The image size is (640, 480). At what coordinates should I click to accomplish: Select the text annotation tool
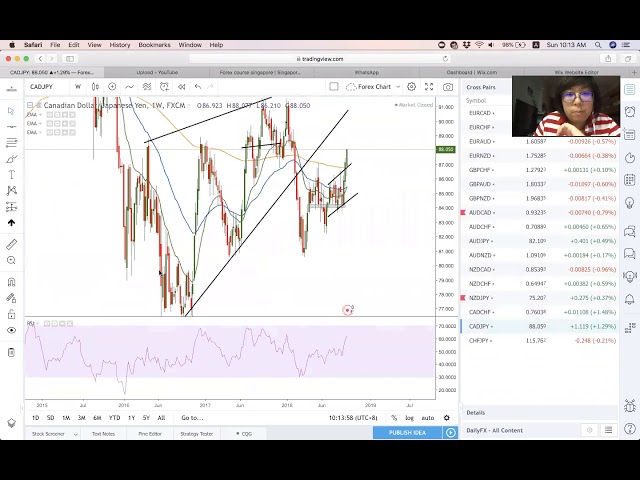(x=11, y=175)
